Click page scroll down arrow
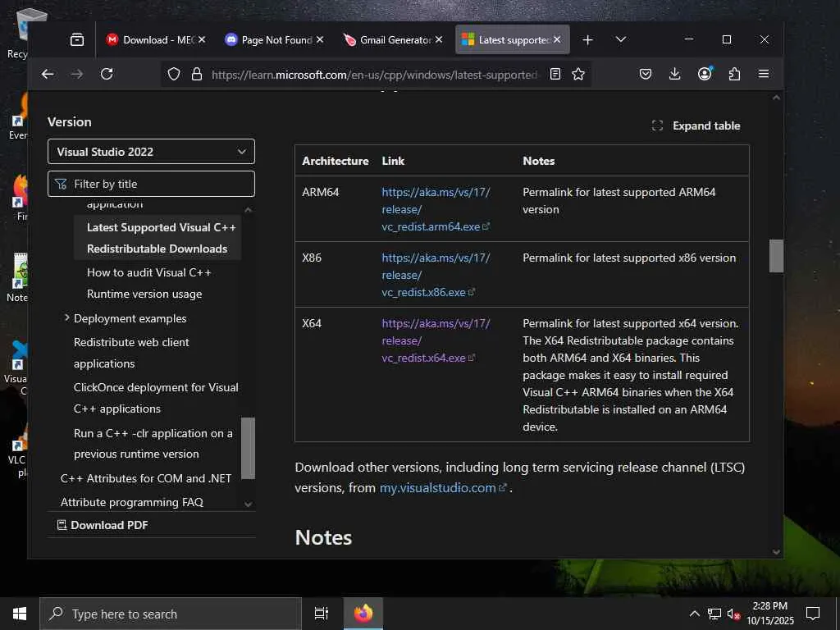840x630 pixels. point(776,552)
